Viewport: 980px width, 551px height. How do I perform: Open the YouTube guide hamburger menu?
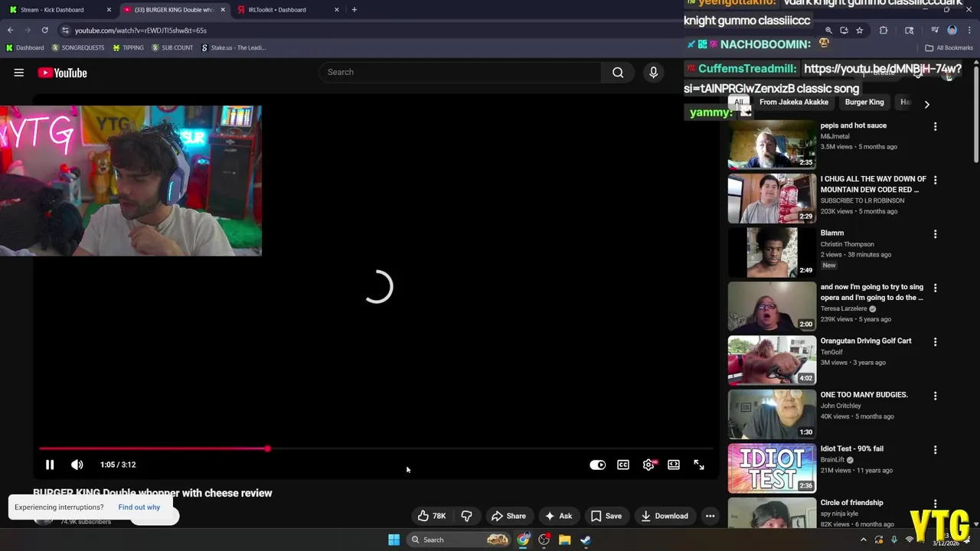click(19, 73)
